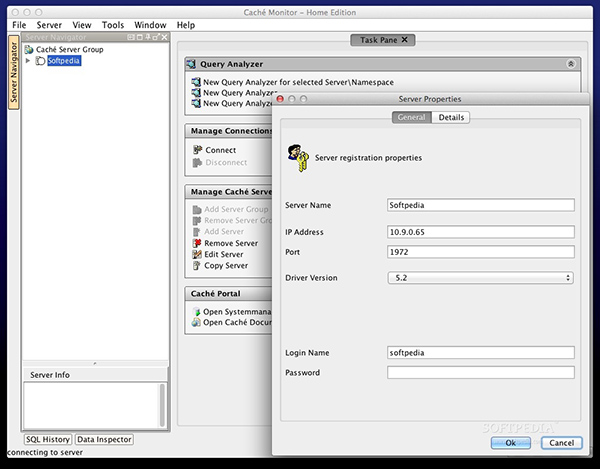Image resolution: width=600 pixels, height=469 pixels.
Task: Click the IP Address input field
Action: pyautogui.click(x=481, y=232)
